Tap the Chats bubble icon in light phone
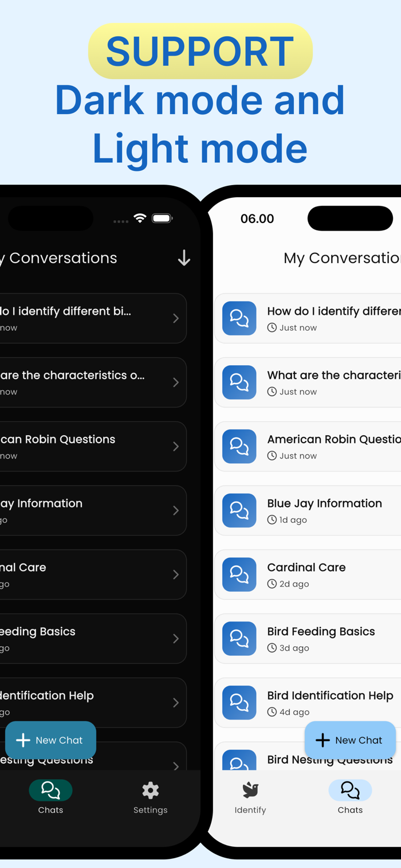 pyautogui.click(x=350, y=790)
